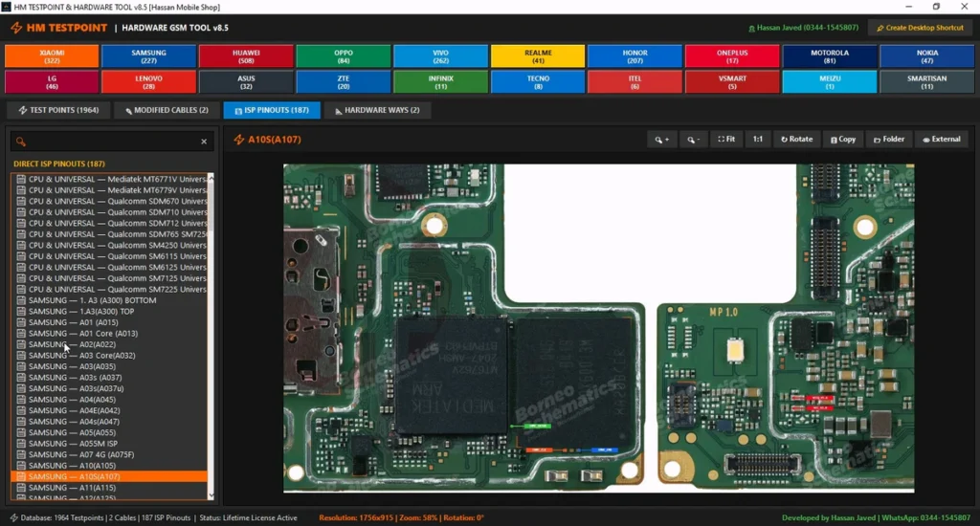Click the document icon beside Qualcomm SM6115
This screenshot has width=980, height=526.
pyautogui.click(x=21, y=256)
